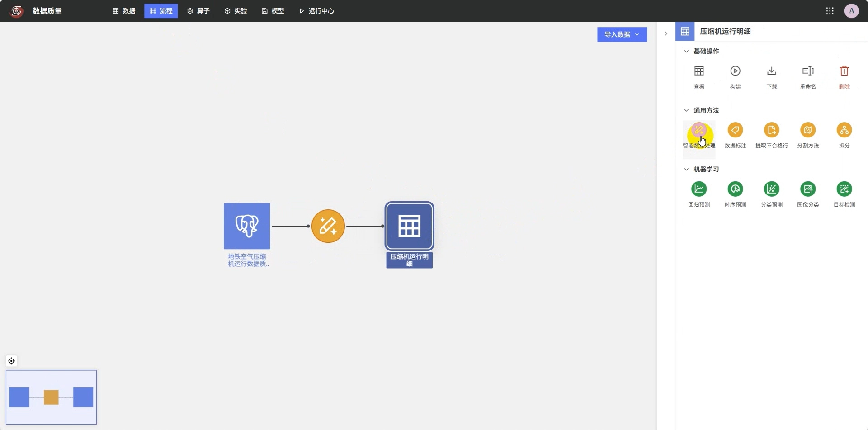Open the user avatar A menu
The width and height of the screenshot is (868, 430).
point(851,11)
